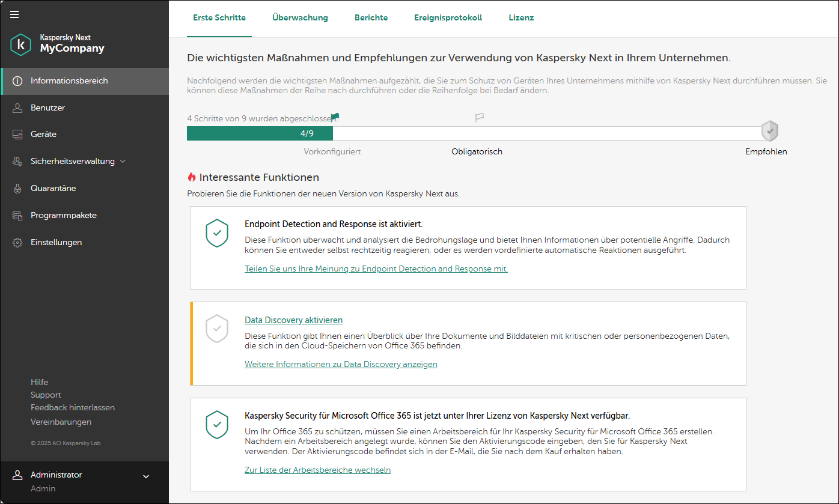
Task: Click the Empfohlen shield at progress end
Action: coord(769,130)
